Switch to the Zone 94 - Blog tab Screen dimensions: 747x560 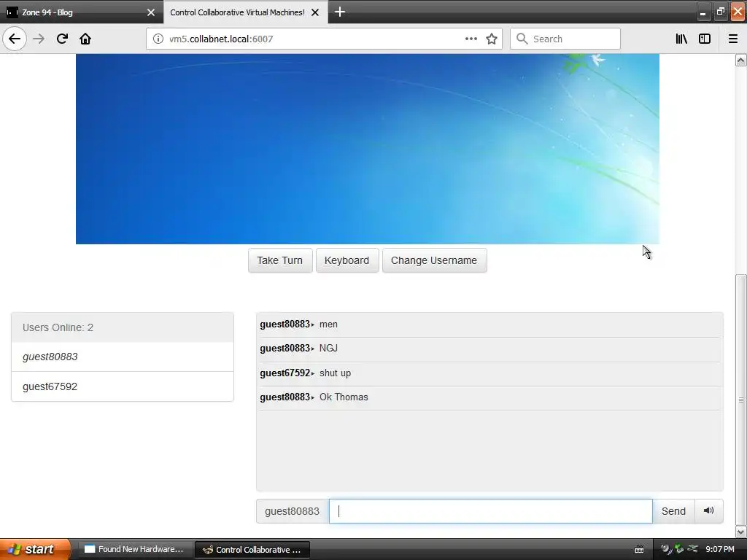coord(82,12)
